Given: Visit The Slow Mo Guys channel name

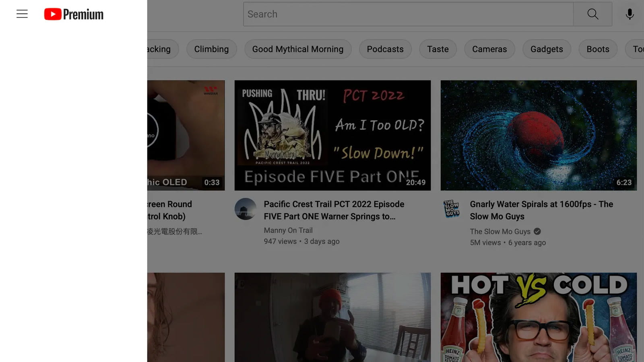Looking at the screenshot, I should (x=500, y=231).
